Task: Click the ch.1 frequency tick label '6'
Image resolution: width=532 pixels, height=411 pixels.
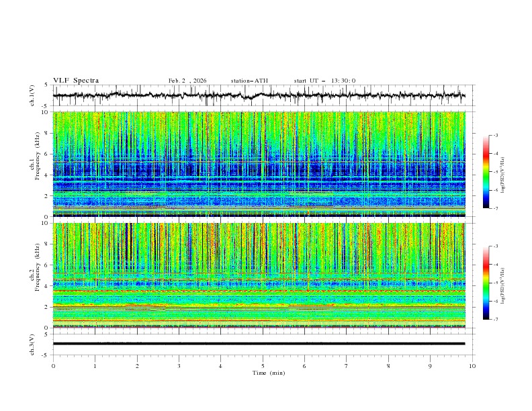Action: [47, 154]
